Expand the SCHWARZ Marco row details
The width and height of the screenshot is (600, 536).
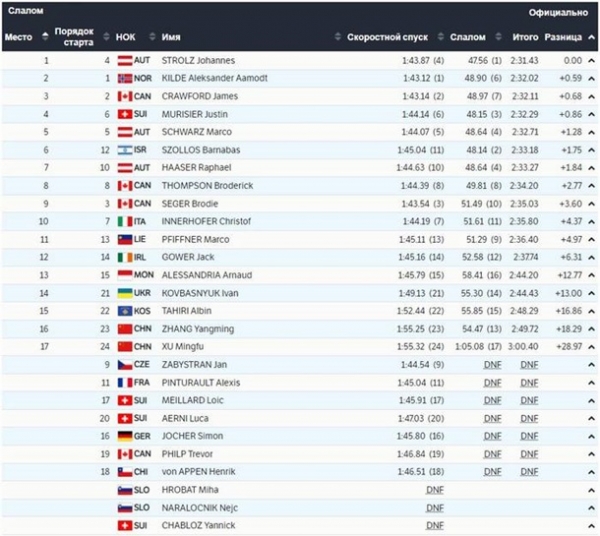[592, 132]
